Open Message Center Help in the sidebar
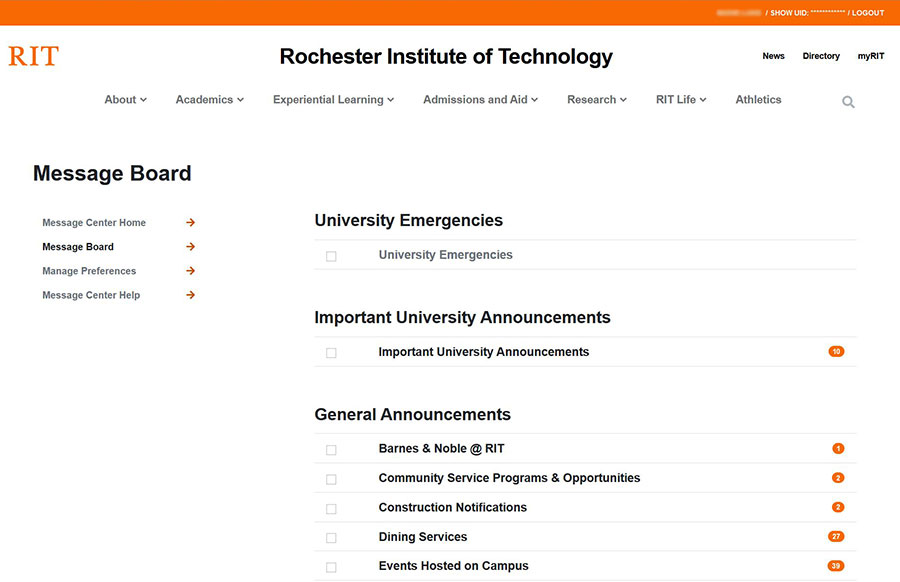Image resolution: width=900 pixels, height=582 pixels. pyautogui.click(x=91, y=295)
